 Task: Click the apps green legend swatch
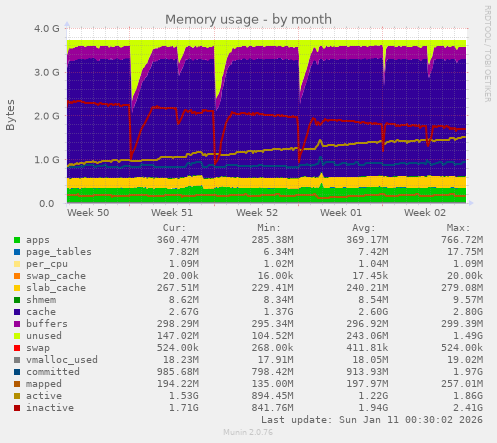pos(17,240)
